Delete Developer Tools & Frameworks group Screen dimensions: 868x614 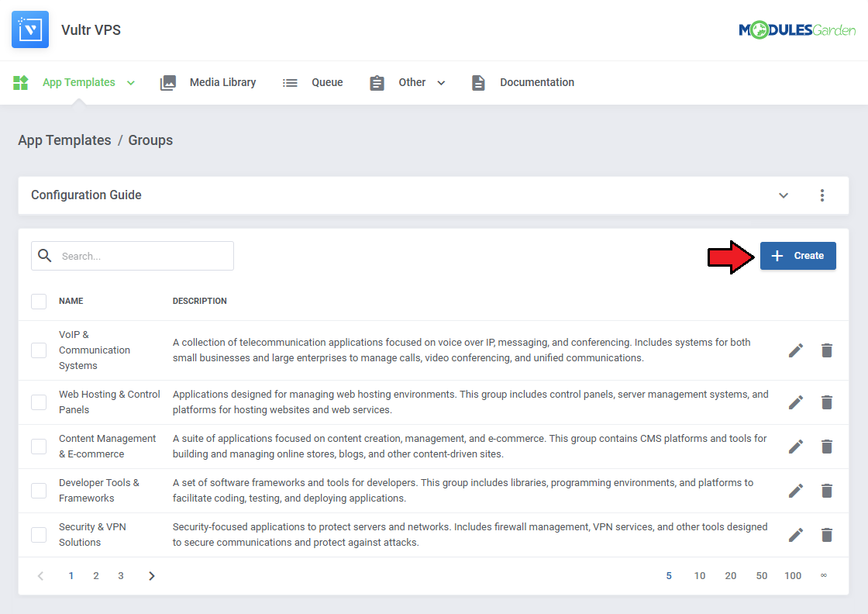click(826, 491)
